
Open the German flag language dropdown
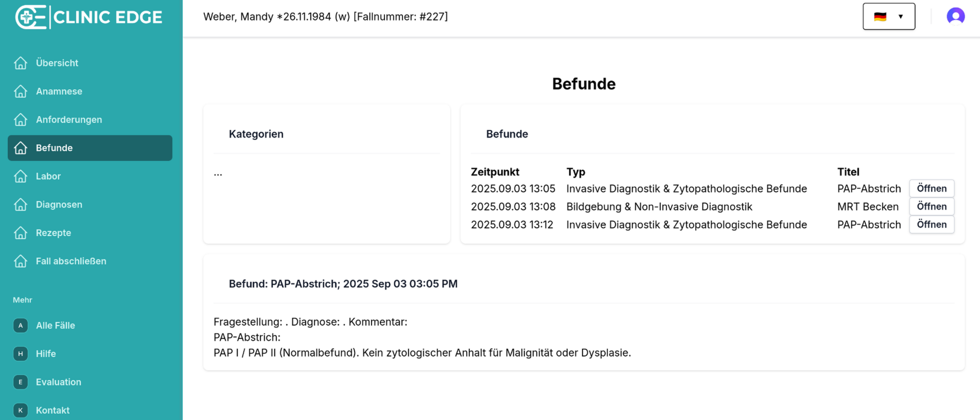point(888,16)
